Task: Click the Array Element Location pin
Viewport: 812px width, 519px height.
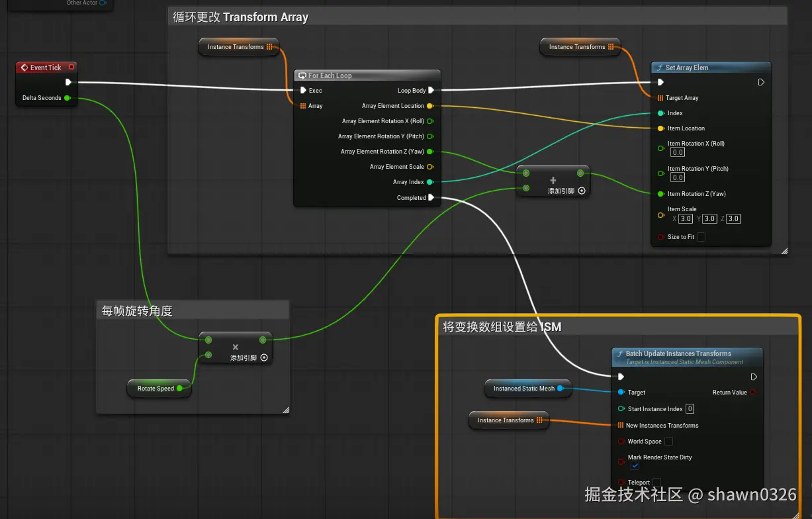Action: [x=430, y=105]
